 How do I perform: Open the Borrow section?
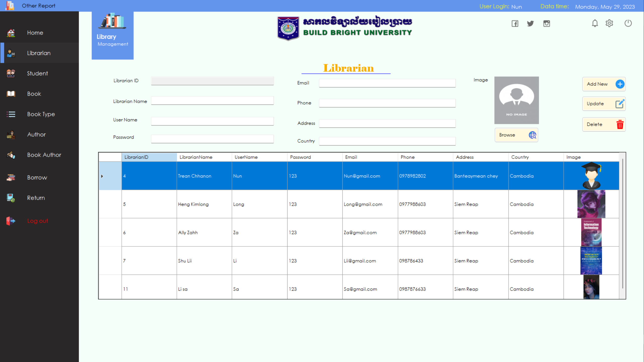click(x=37, y=177)
